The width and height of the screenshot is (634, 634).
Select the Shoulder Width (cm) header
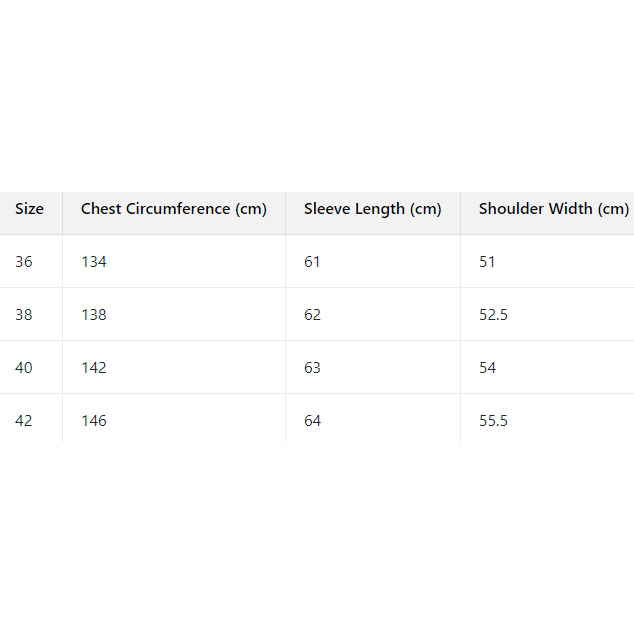pos(553,209)
